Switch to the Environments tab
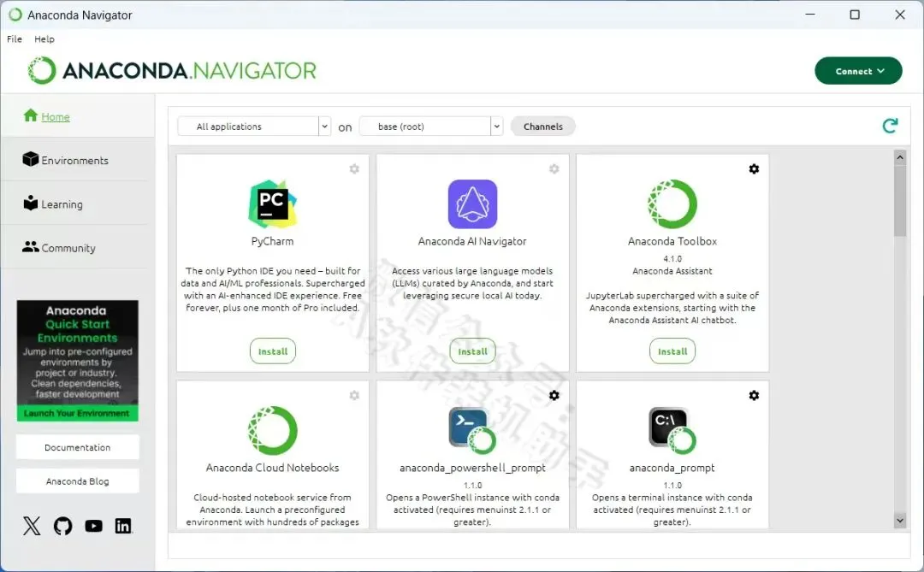Image resolution: width=924 pixels, height=572 pixels. point(77,160)
